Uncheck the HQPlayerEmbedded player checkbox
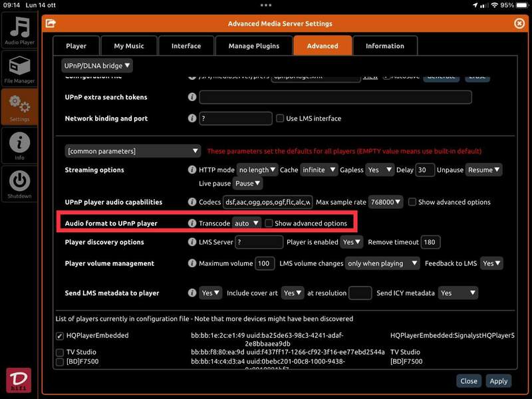The width and height of the screenshot is (532, 399). (x=60, y=336)
